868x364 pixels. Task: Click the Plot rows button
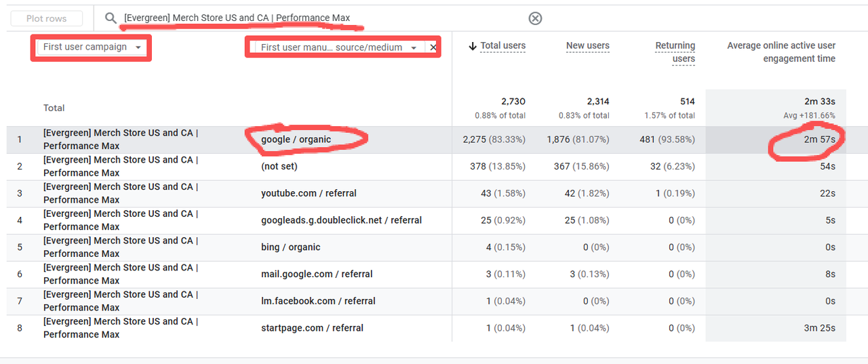click(47, 18)
